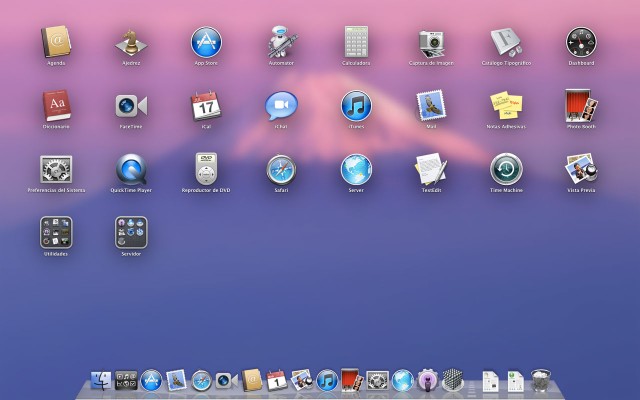Open Photo Booth curtain icon in the Dock

pos(352,380)
